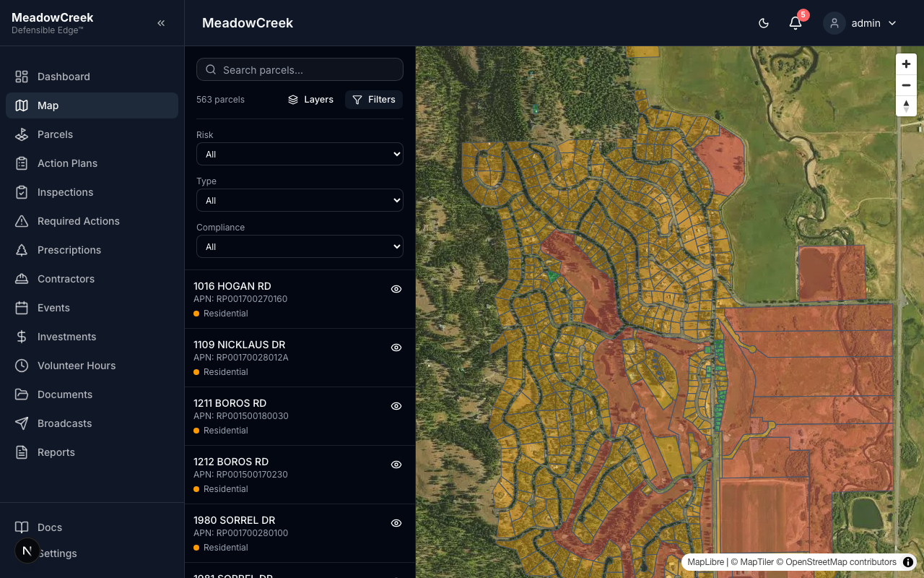Click APN RP001500180030 text
The width and height of the screenshot is (924, 578).
click(241, 416)
